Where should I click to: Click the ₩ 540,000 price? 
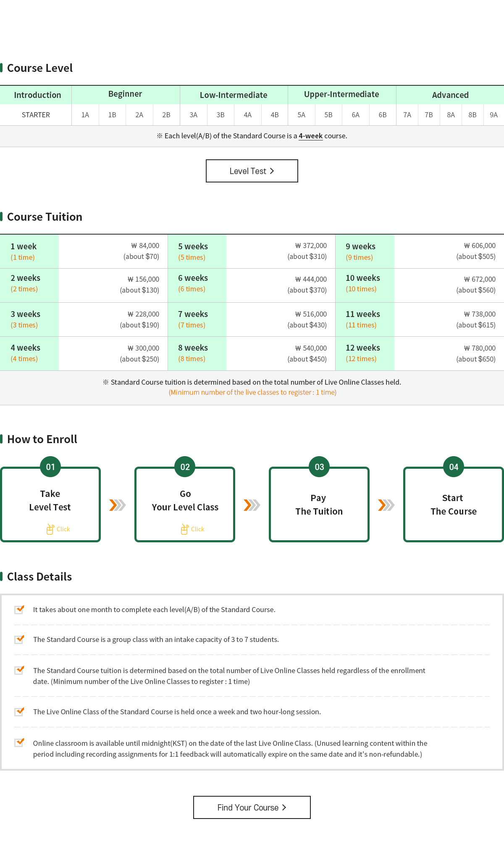(311, 348)
